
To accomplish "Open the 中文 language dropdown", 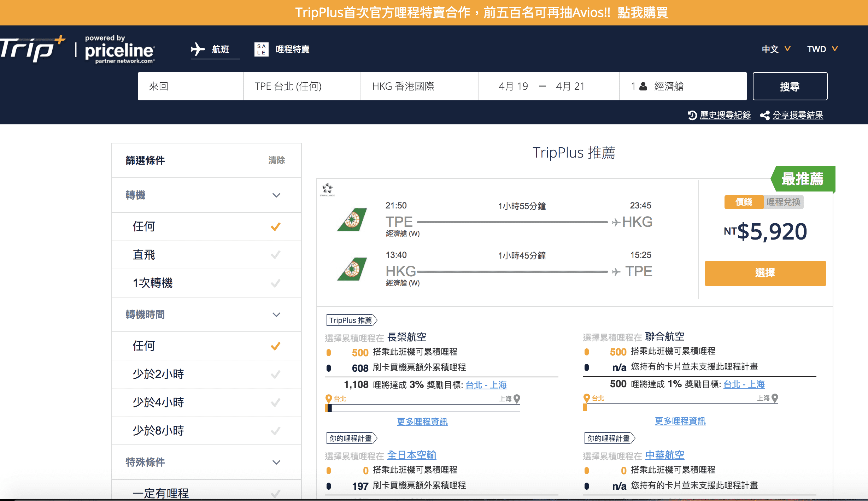I will point(776,49).
